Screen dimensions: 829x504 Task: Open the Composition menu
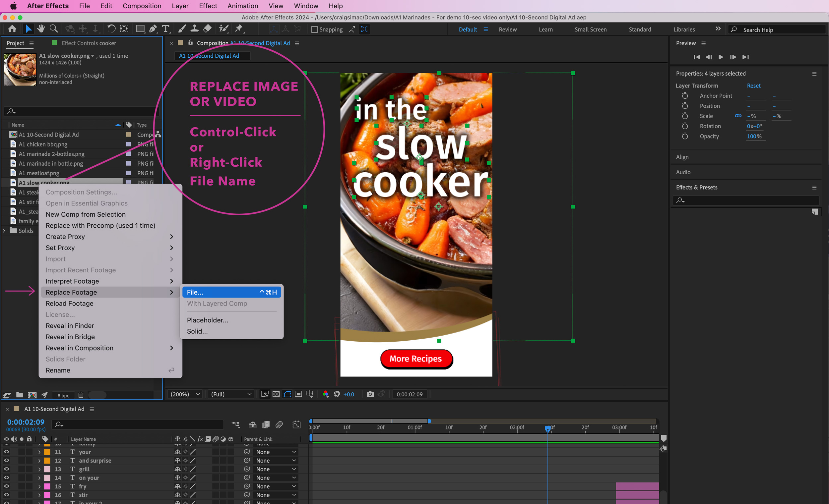coord(142,6)
